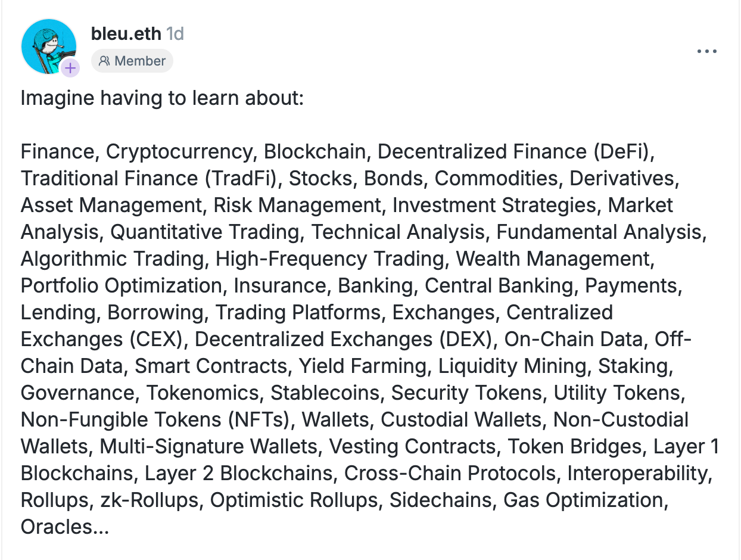The height and width of the screenshot is (560, 741).
Task: Click the purple plus badge on avatar
Action: click(x=70, y=69)
